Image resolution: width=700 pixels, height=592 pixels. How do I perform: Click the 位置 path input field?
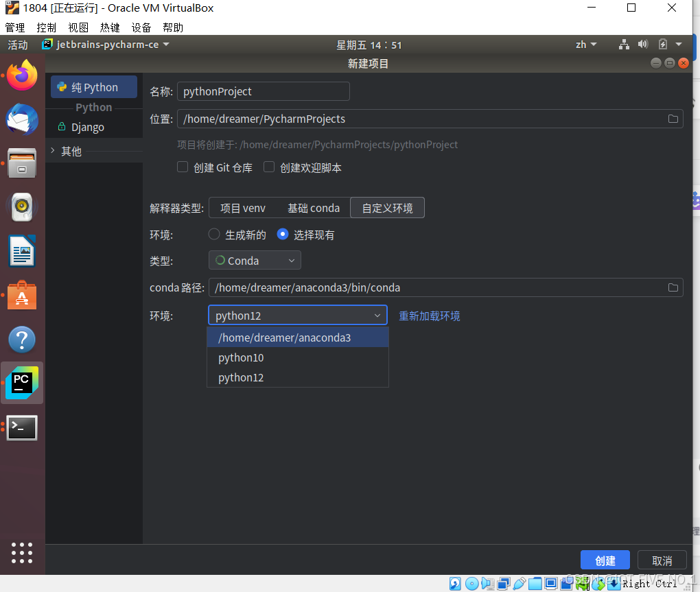tap(430, 119)
